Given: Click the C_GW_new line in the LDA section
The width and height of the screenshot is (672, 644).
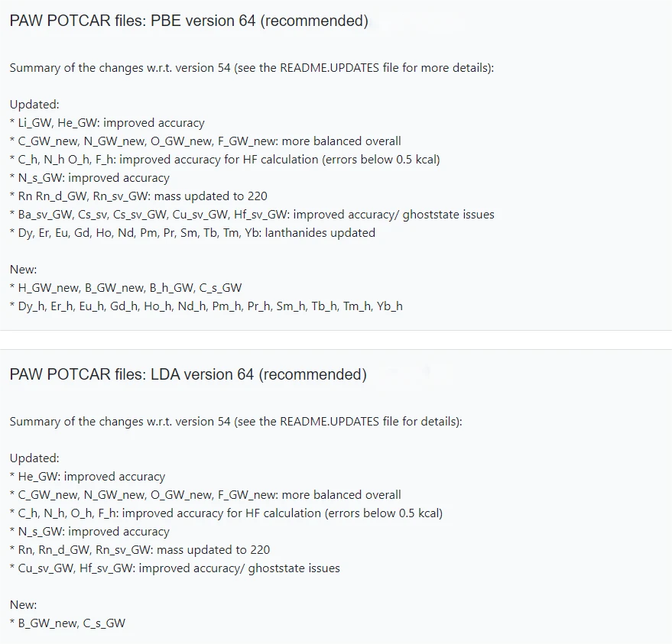Looking at the screenshot, I should coord(205,495).
